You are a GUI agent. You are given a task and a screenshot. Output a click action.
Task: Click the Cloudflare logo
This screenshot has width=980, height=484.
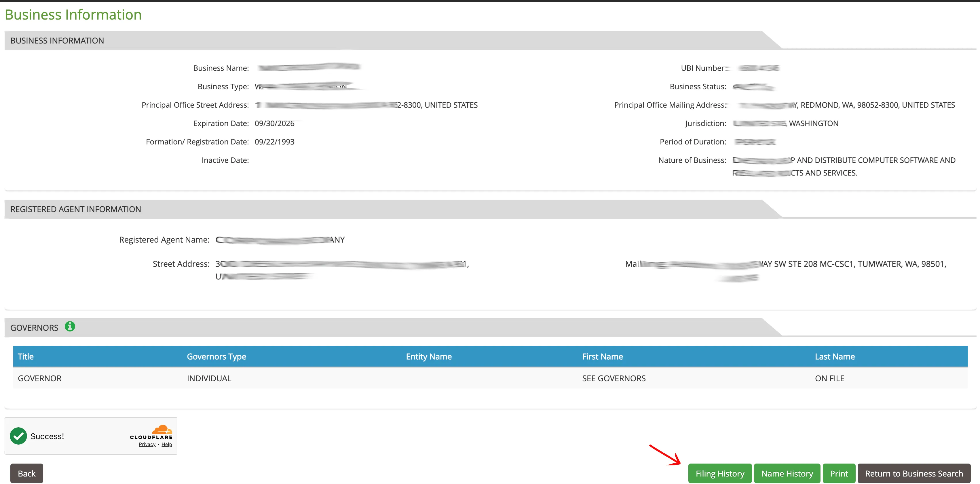tap(151, 433)
